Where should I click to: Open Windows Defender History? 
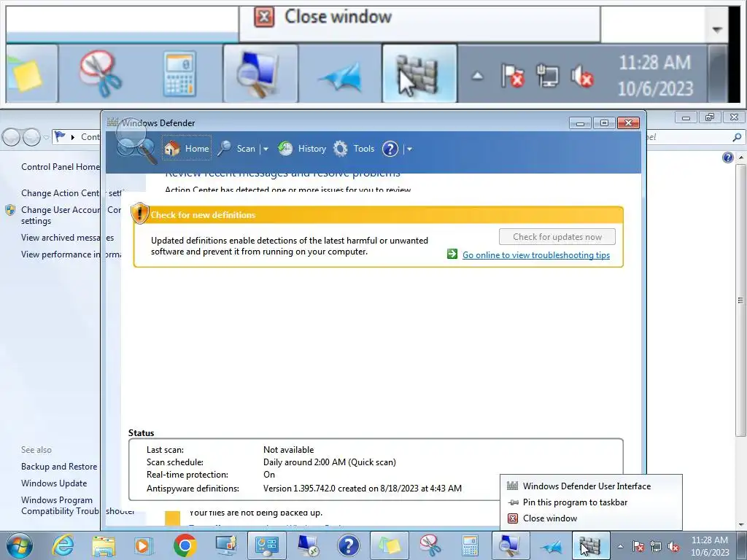coord(302,149)
